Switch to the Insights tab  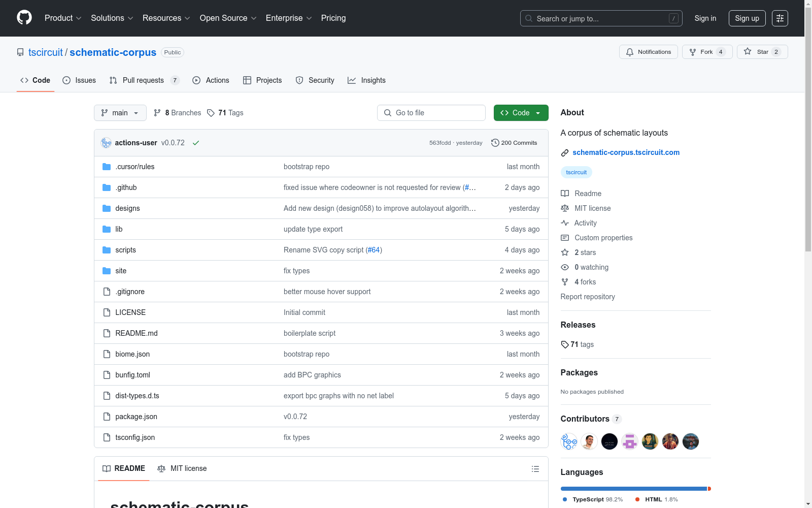pyautogui.click(x=366, y=80)
